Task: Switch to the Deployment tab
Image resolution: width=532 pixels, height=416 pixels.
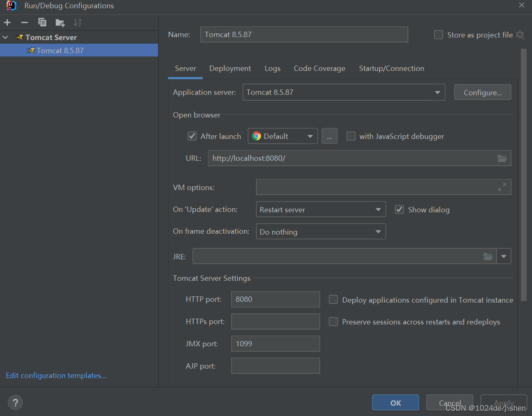Action: tap(230, 68)
